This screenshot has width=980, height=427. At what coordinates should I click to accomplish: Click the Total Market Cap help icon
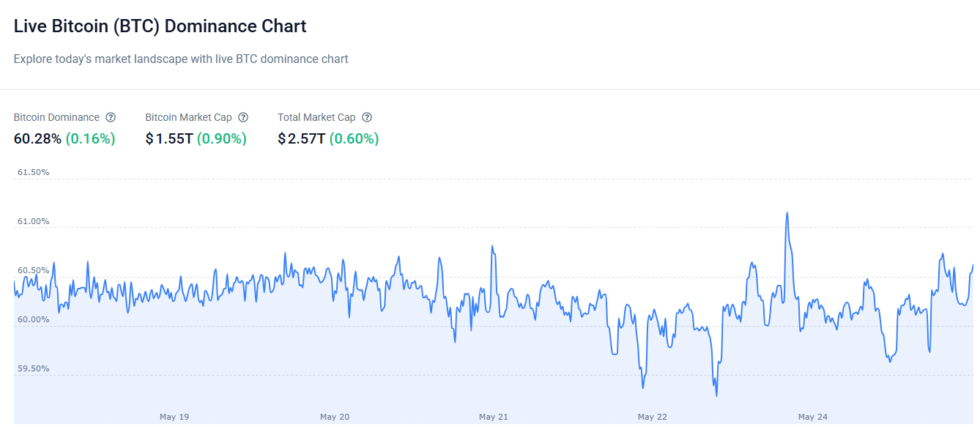tap(367, 117)
